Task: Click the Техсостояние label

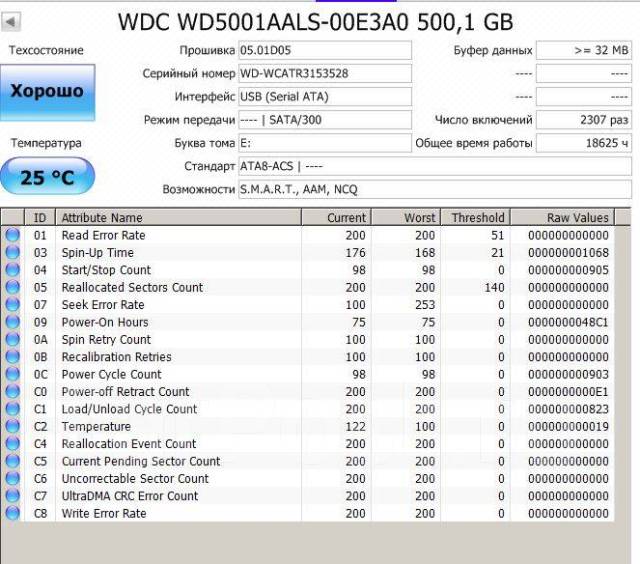Action: pos(46,50)
